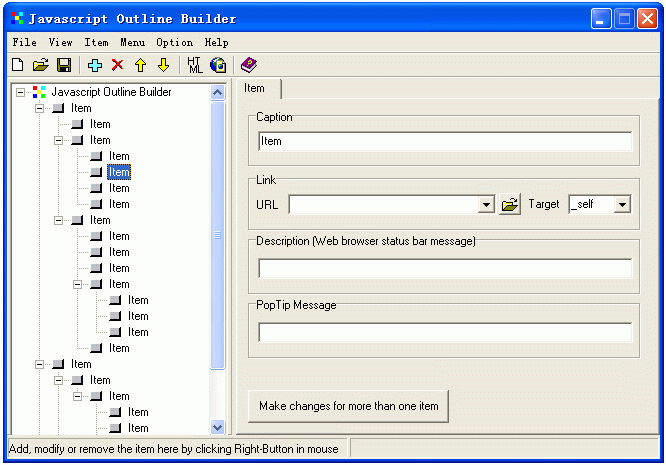Select the highlighted Item in the tree
The height and width of the screenshot is (465, 666).
119,172
